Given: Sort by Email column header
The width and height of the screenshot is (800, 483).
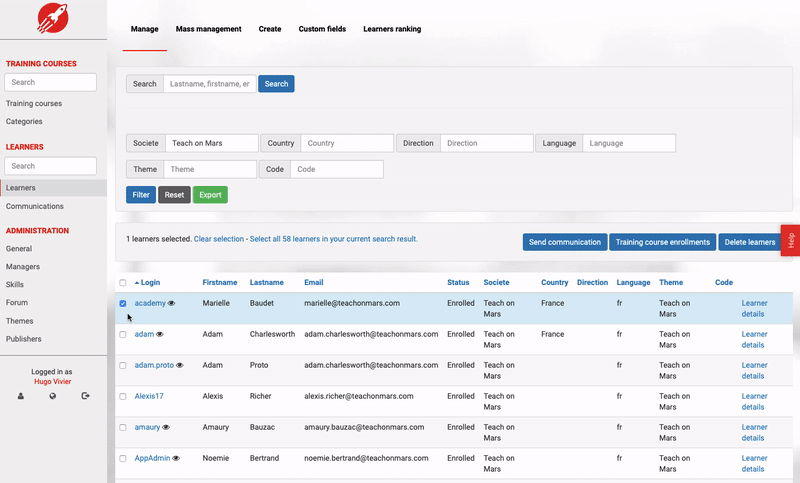Looking at the screenshot, I should tap(314, 283).
